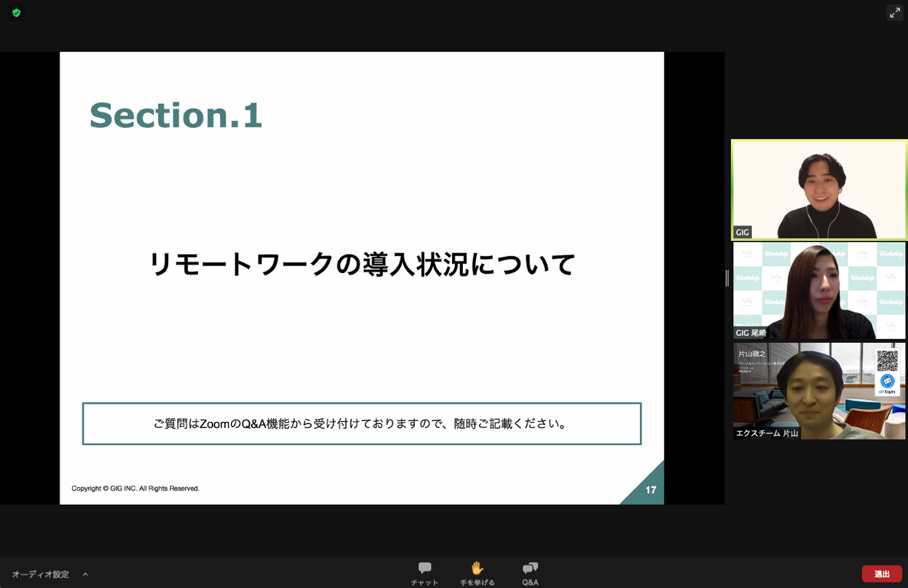Image resolution: width=908 pixels, height=588 pixels.
Task: Click the green encryption shield icon
Action: tap(16, 13)
